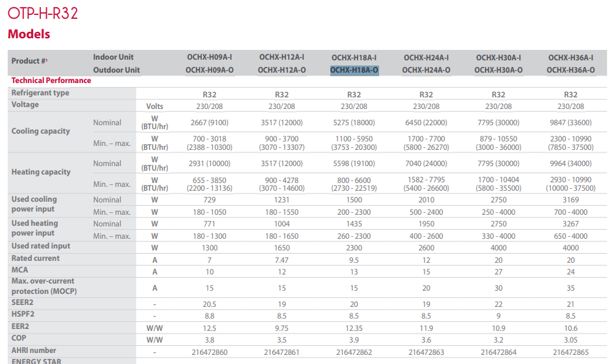Click the OCHX-H36A-O outdoor unit header

click(x=571, y=70)
